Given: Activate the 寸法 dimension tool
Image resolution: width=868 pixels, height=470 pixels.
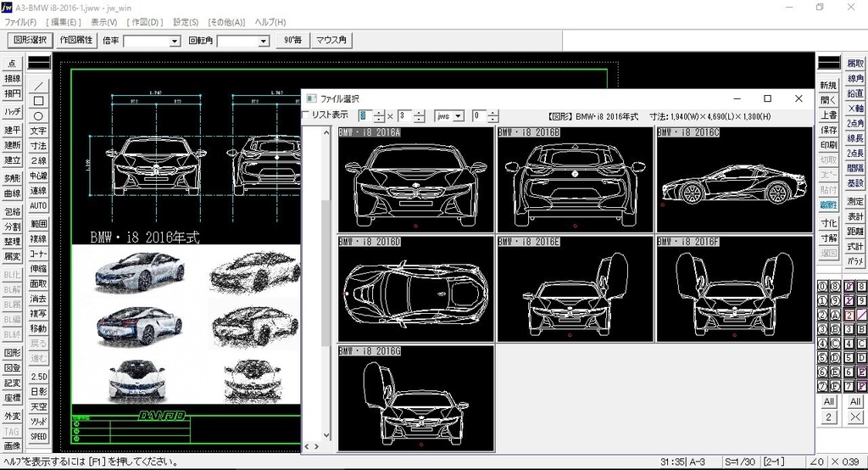Looking at the screenshot, I should (x=38, y=146).
